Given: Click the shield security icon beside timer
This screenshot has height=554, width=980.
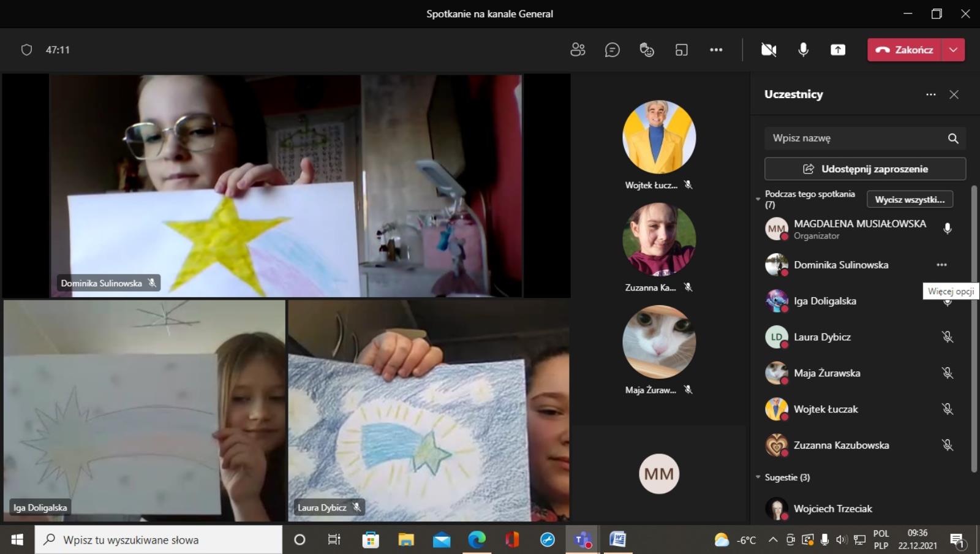Looking at the screenshot, I should coord(26,50).
